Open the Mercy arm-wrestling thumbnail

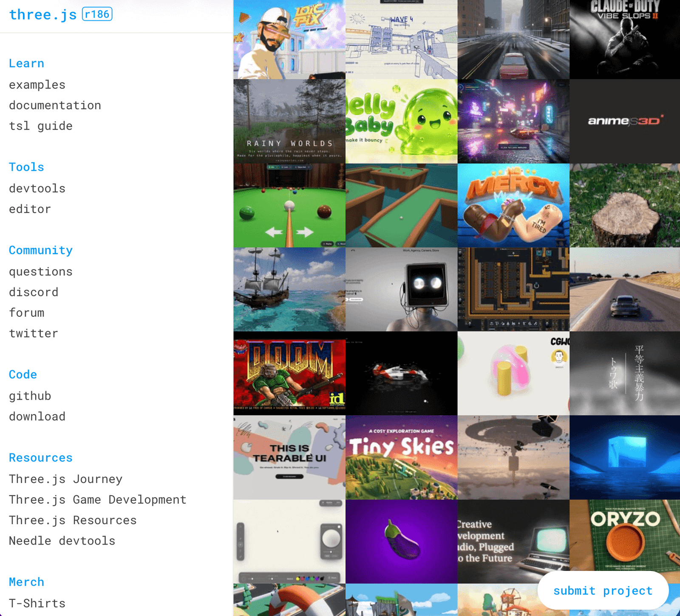(513, 205)
